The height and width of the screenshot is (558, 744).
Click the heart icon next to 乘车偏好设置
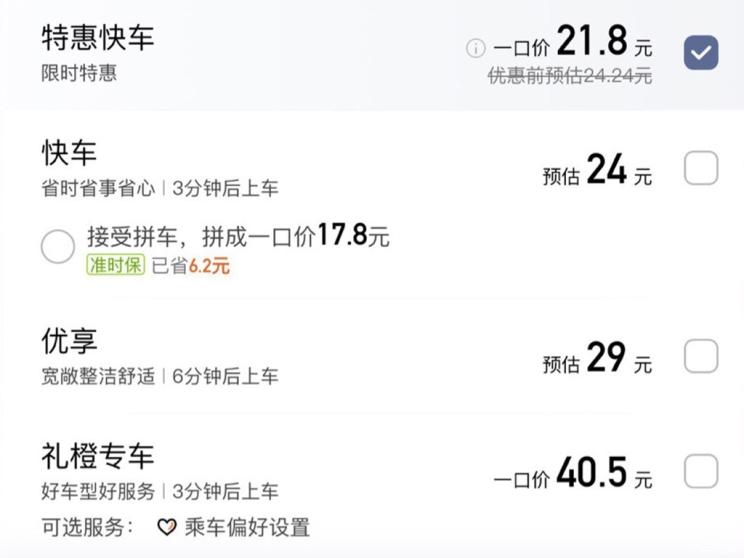click(x=167, y=527)
